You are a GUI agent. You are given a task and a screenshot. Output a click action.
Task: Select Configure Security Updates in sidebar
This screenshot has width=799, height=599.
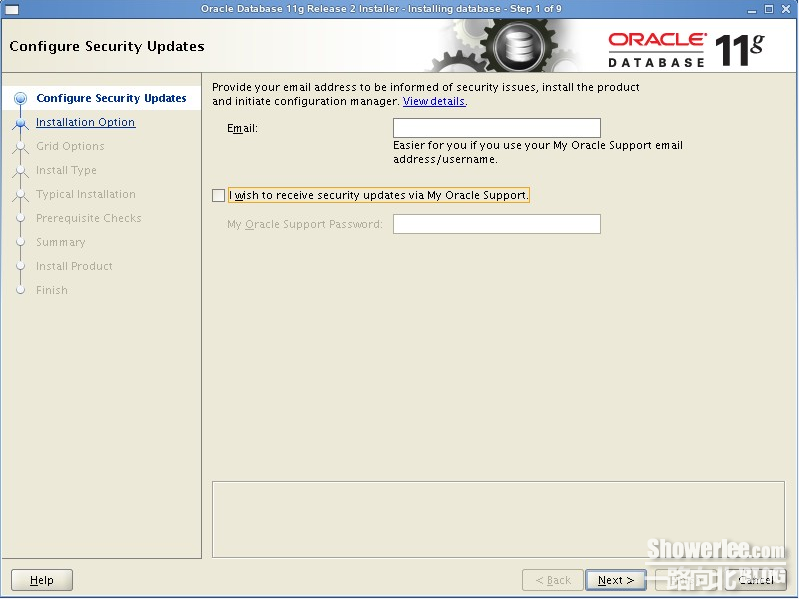pos(111,99)
